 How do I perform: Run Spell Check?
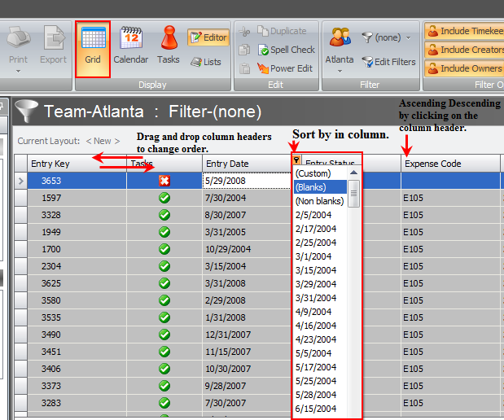285,50
